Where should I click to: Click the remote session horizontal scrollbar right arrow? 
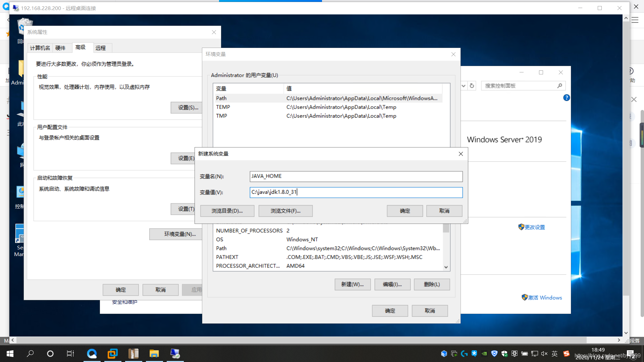pos(619,340)
